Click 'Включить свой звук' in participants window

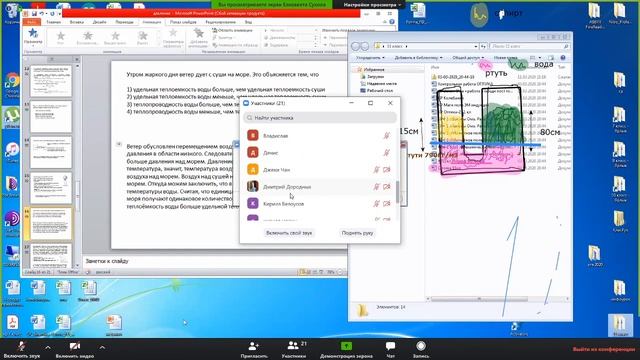click(x=289, y=233)
